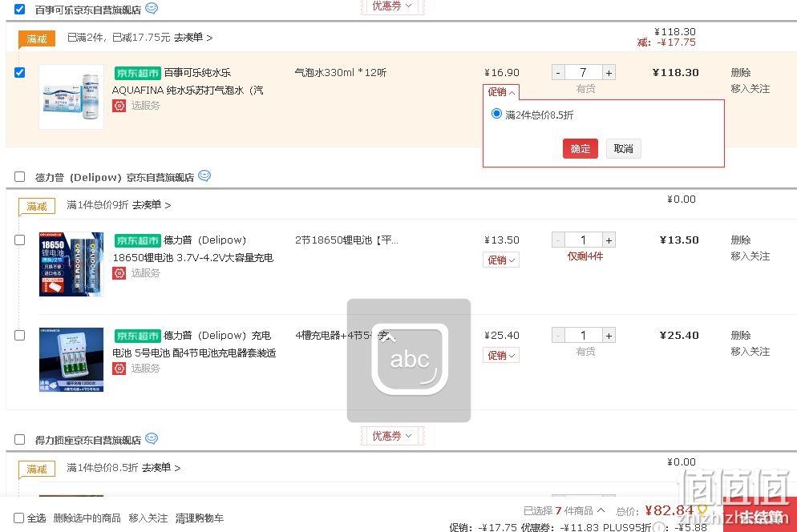Screen dimensions: 797x532
Task: Move ¥25.40 charger to favorites via 移入关注
Action: click(750, 352)
